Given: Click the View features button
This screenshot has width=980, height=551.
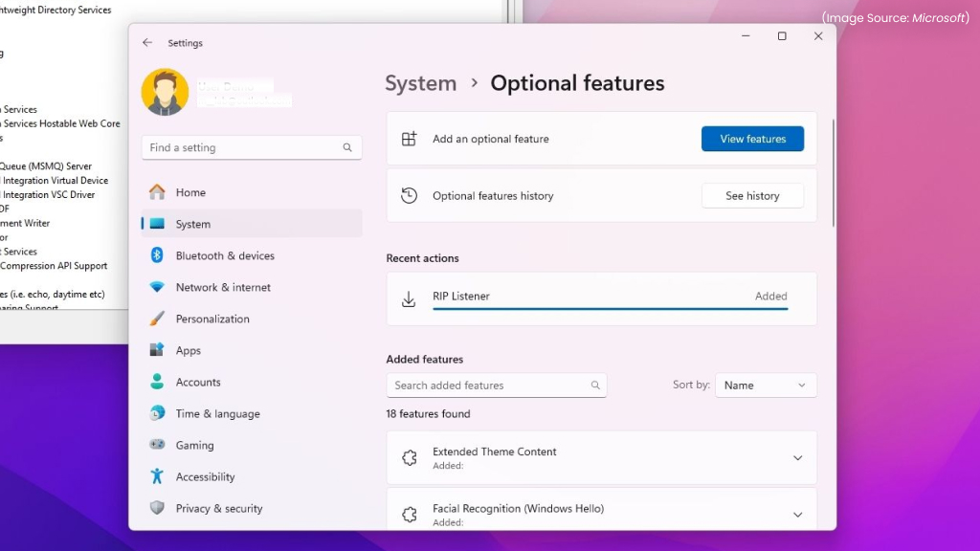Looking at the screenshot, I should (752, 139).
